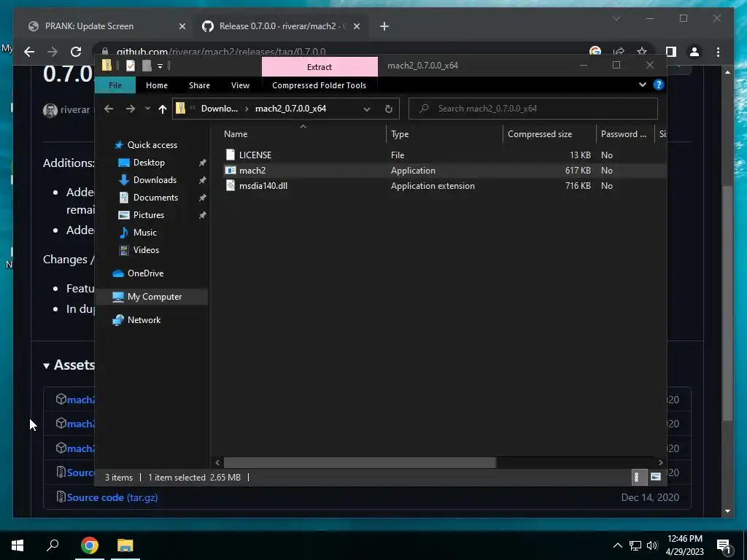
Task: Open the Customize Quick Access Toolbar arrow
Action: (x=160, y=66)
